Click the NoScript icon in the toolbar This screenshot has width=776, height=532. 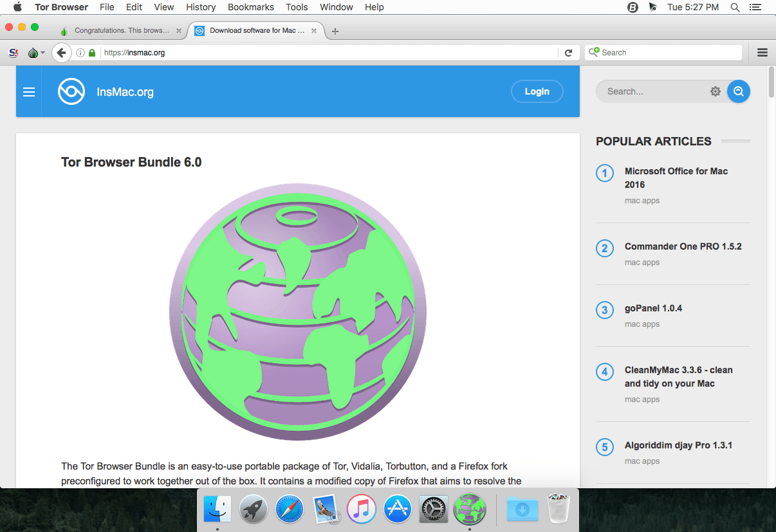pyautogui.click(x=13, y=53)
